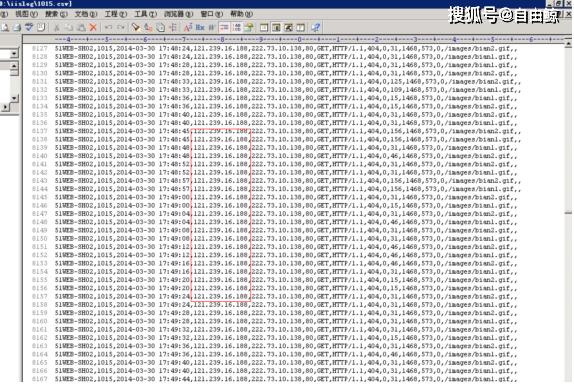Viewport: 574px width, 392px height.
Task: Click the Font settings icon
Action: (x=188, y=27)
